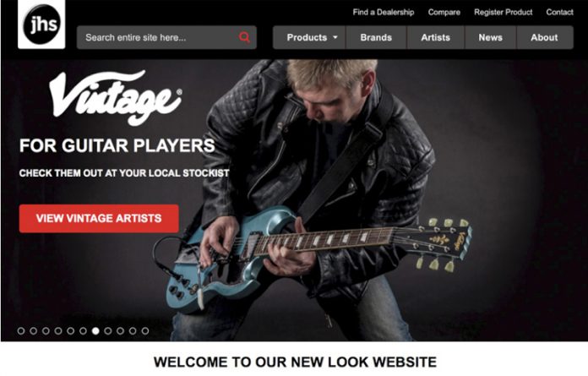Open the Brands menu item
Screen dimensions: 588x376
point(376,37)
